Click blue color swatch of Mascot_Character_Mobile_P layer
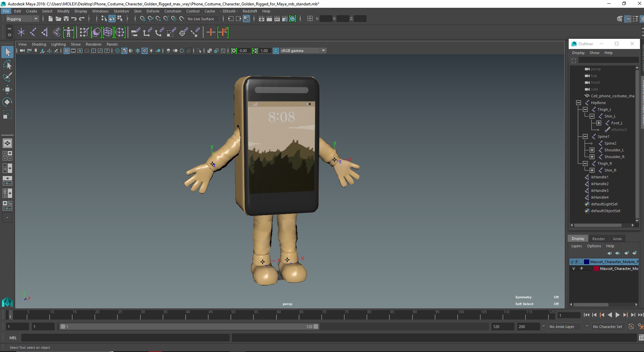The image size is (644, 352). [587, 262]
